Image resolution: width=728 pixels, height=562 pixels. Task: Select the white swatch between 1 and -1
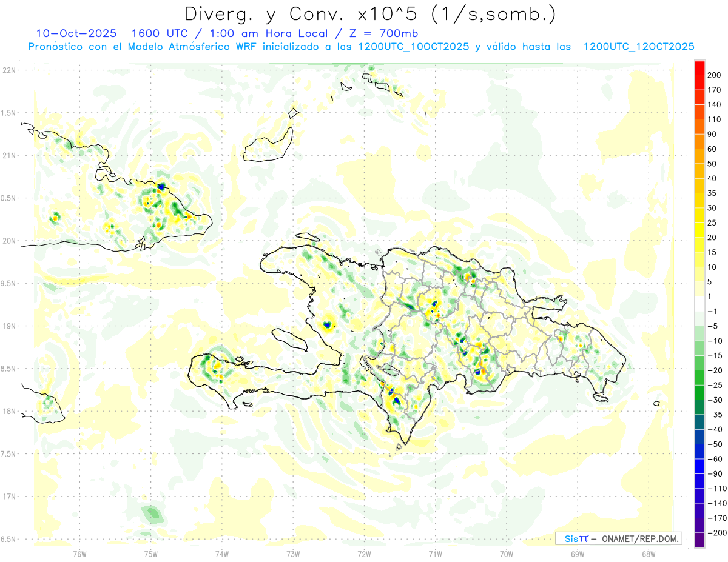pos(699,303)
